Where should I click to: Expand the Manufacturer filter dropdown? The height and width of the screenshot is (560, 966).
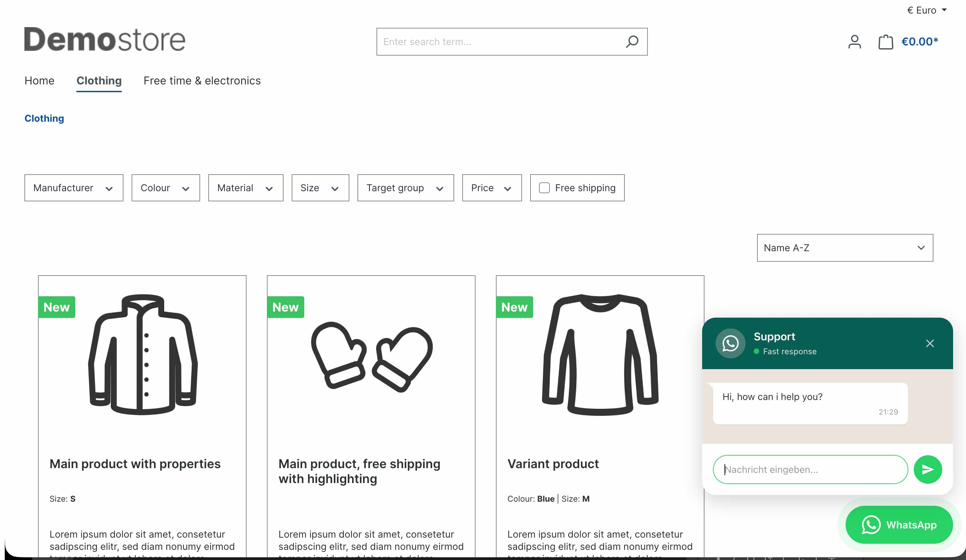pyautogui.click(x=74, y=188)
